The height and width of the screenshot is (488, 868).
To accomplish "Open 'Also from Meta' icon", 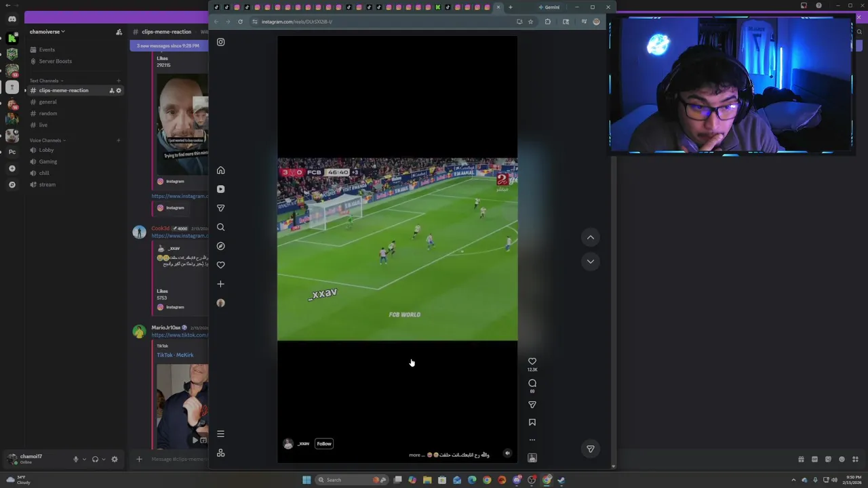I will (x=220, y=453).
